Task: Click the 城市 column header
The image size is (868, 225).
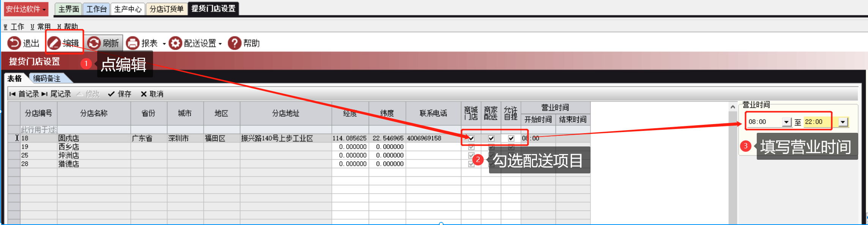Action: [185, 113]
